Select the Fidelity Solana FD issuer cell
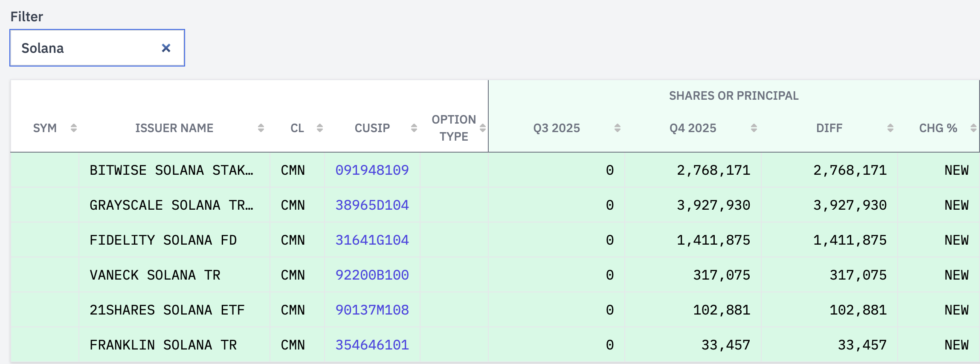 click(x=163, y=240)
